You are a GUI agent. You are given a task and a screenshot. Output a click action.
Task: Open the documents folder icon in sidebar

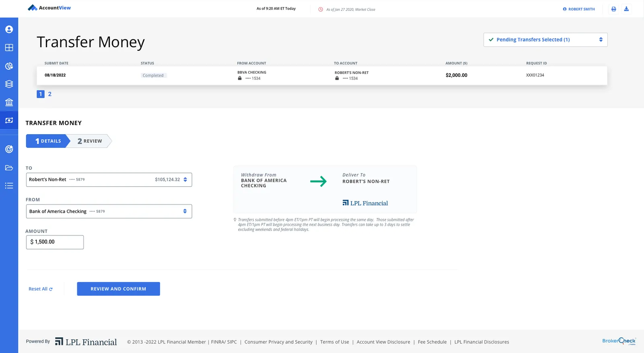tap(9, 168)
